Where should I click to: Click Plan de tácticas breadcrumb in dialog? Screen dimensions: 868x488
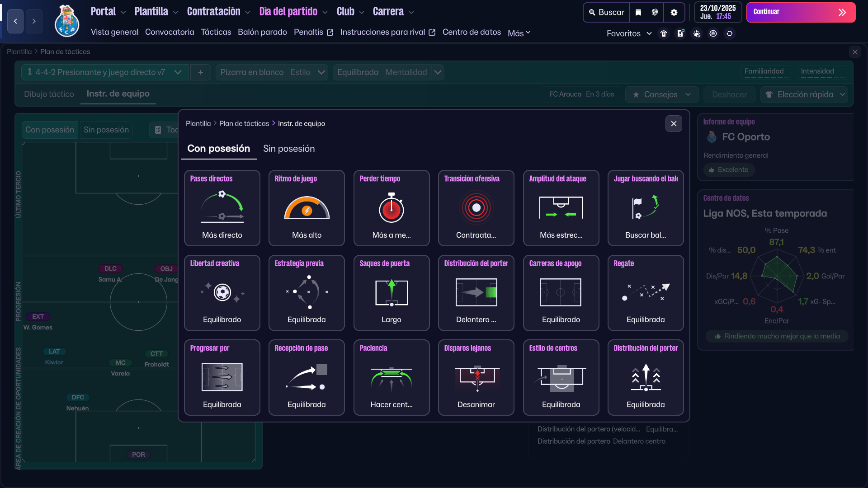tap(244, 123)
